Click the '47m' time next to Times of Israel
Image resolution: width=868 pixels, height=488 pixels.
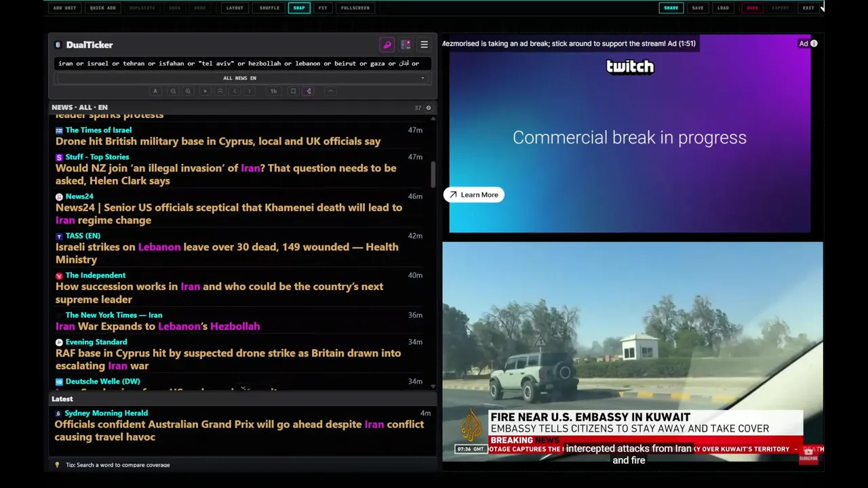point(415,130)
